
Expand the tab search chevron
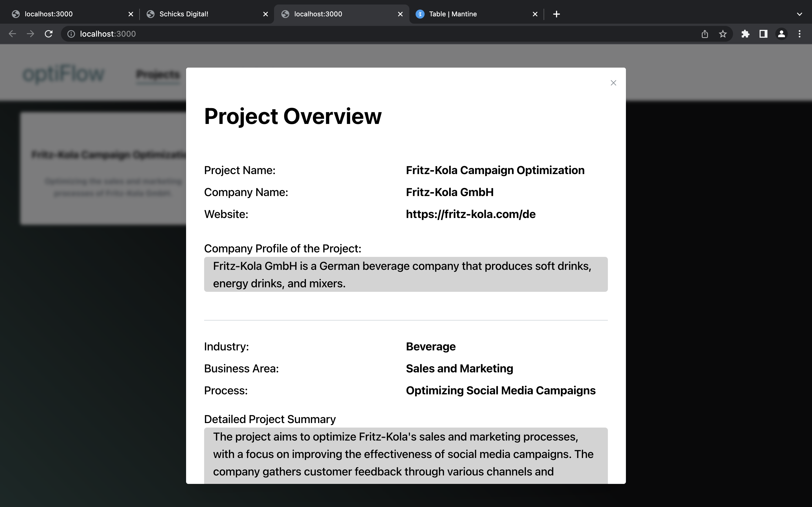click(799, 14)
